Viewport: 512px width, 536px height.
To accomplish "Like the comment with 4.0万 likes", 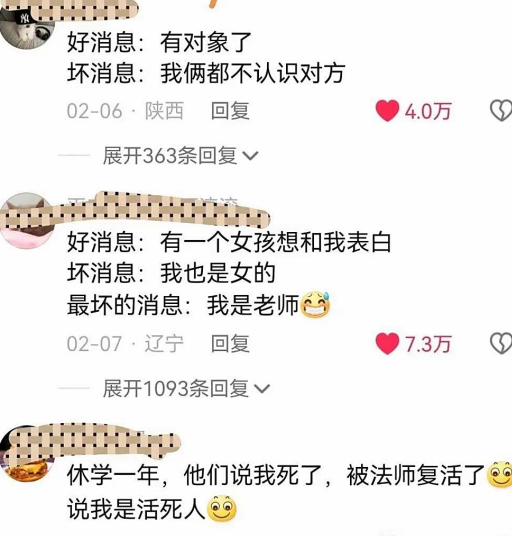I will [387, 111].
